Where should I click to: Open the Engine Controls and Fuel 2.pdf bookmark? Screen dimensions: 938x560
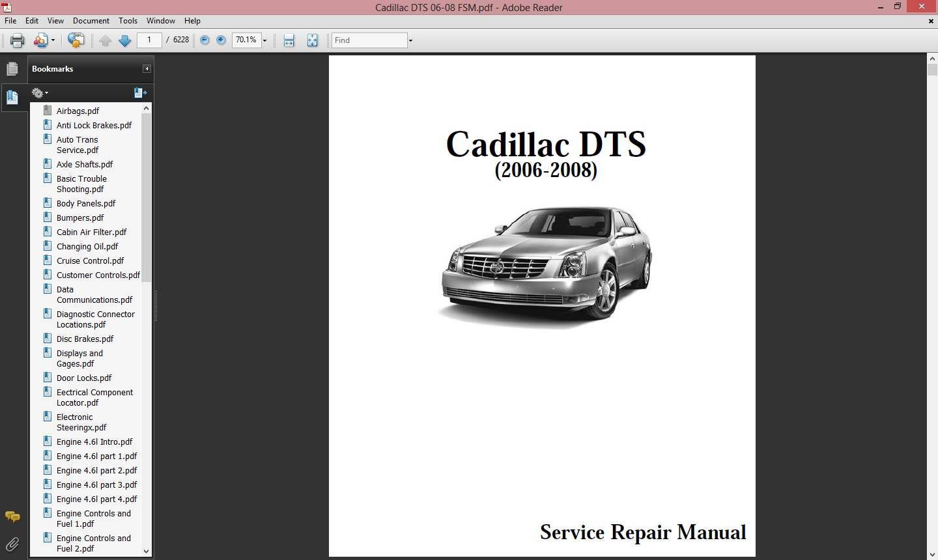pos(94,543)
